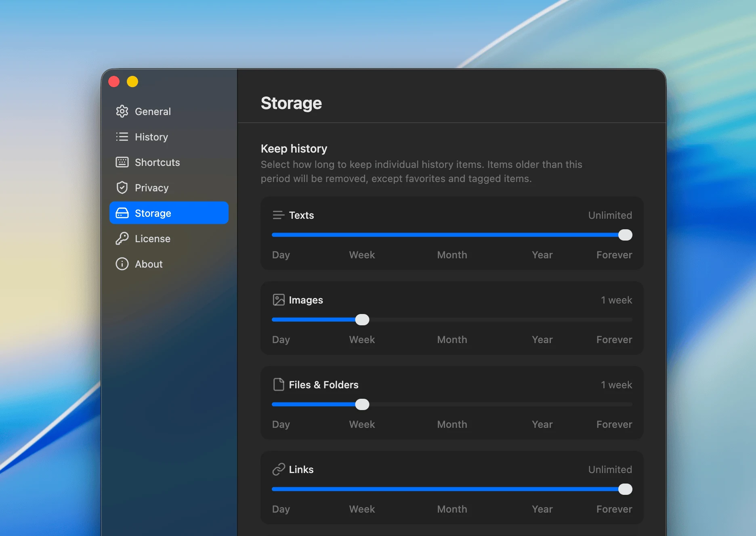
Task: Open the Privacy shield icon
Action: [122, 187]
